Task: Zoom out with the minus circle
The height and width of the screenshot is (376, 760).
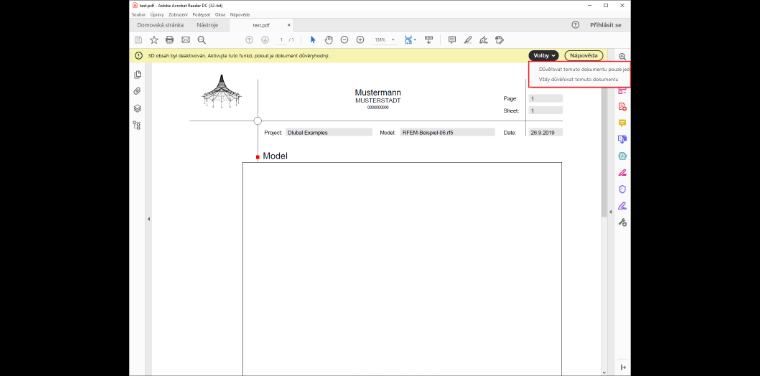Action: (x=344, y=40)
